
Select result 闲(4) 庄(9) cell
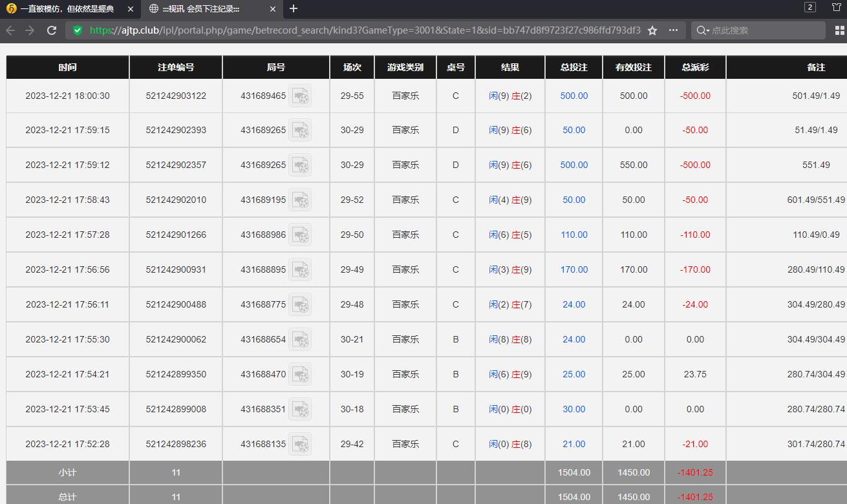click(510, 200)
